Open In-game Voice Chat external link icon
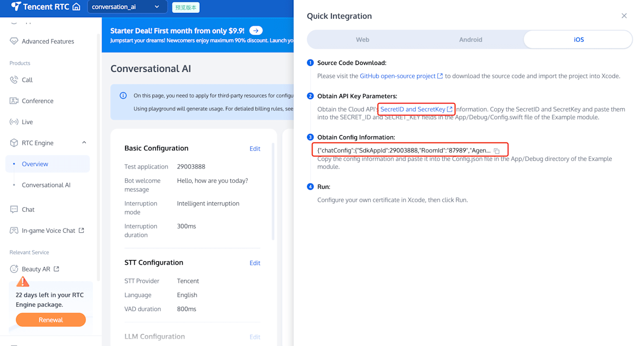The height and width of the screenshot is (346, 644). [82, 231]
